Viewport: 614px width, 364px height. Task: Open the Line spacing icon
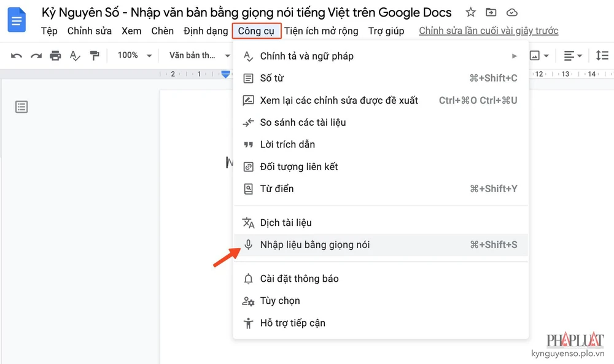[x=603, y=55]
